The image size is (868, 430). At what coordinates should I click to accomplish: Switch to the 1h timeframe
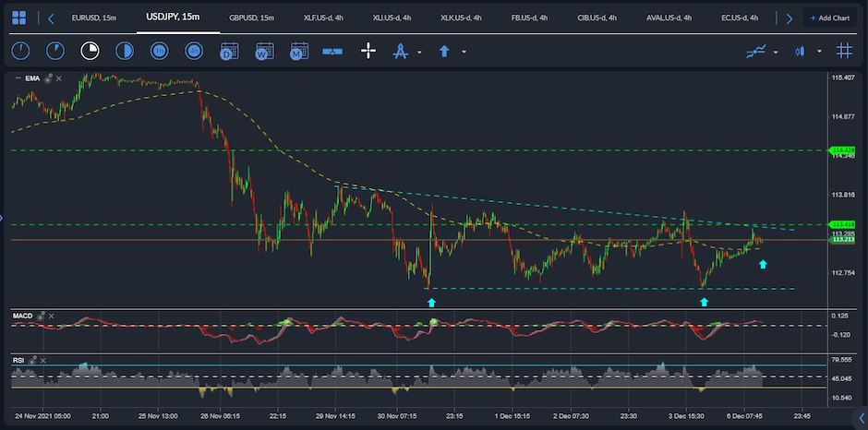point(160,52)
